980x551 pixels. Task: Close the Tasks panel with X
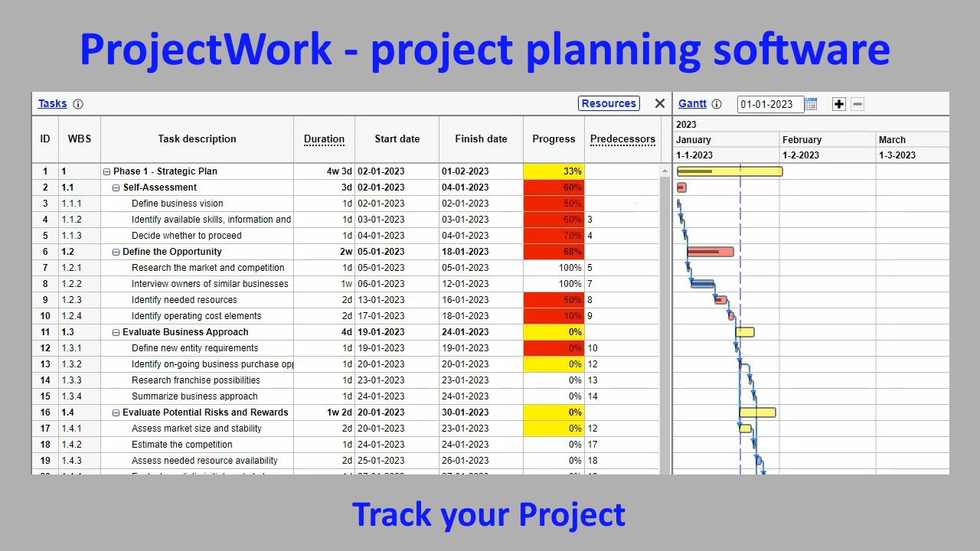[660, 103]
